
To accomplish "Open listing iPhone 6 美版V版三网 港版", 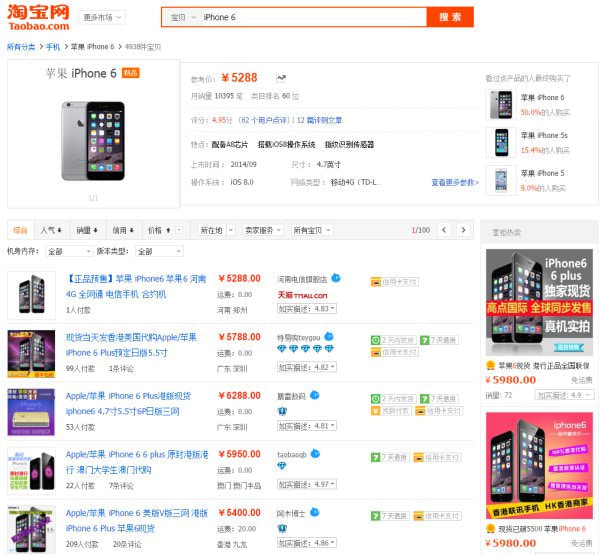I will tap(137, 521).
